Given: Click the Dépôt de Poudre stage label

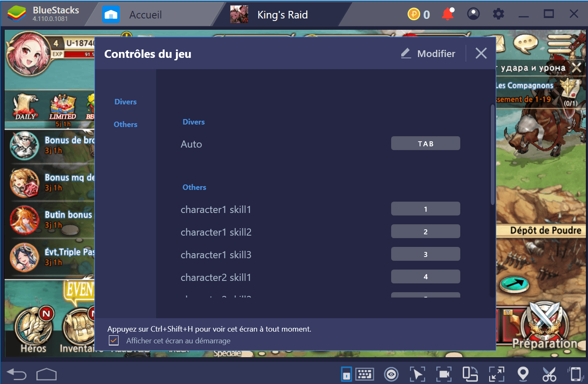Looking at the screenshot, I should [545, 230].
